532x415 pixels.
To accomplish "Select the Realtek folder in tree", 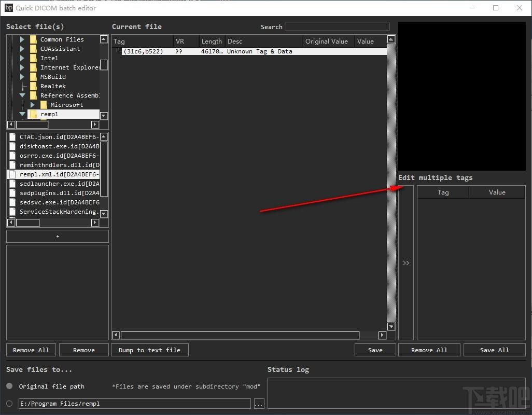I will tap(53, 86).
